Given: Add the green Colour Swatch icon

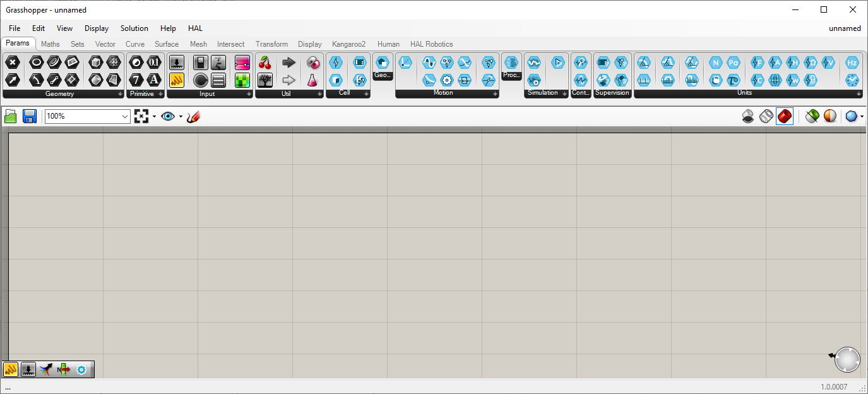Looking at the screenshot, I should pyautogui.click(x=242, y=80).
